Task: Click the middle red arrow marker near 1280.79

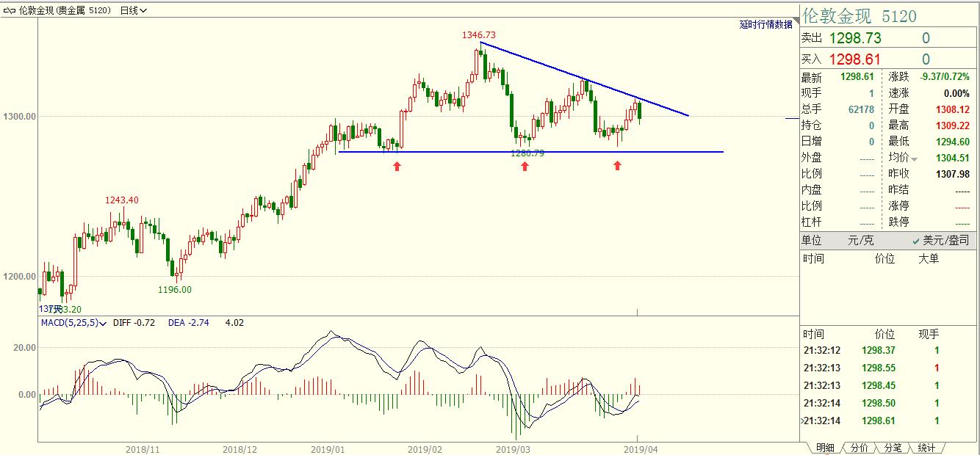Action: (525, 166)
